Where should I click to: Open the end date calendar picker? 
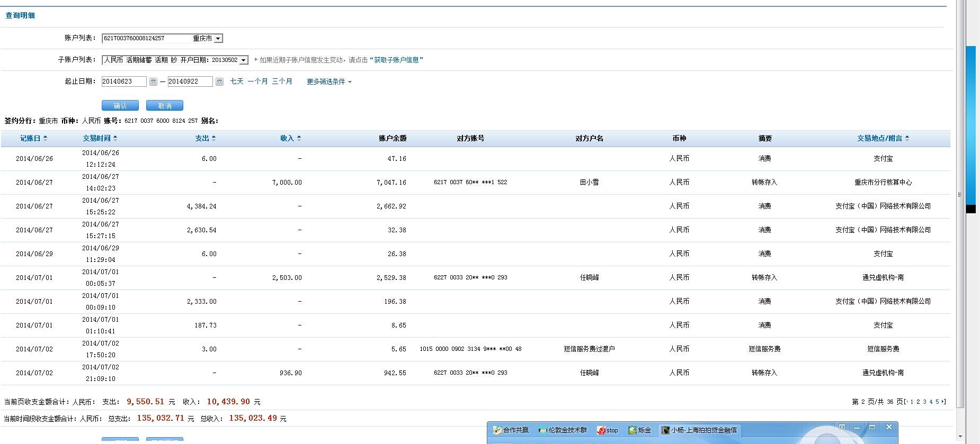[219, 81]
